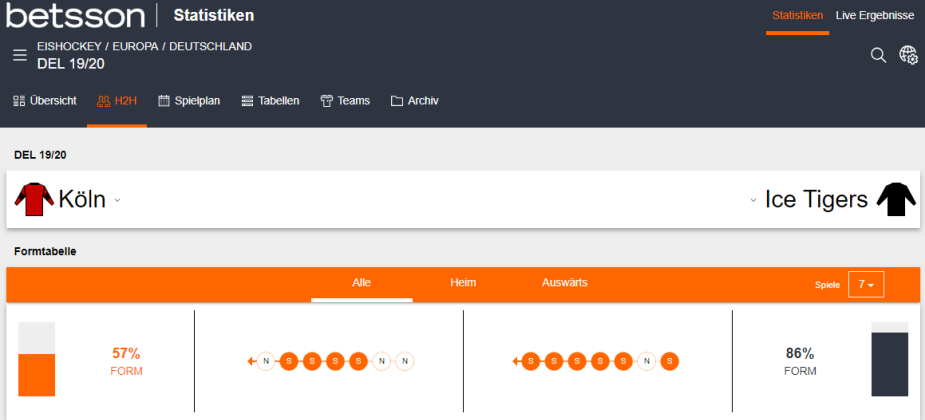The height and width of the screenshot is (420, 925).
Task: Select the Heim form filter
Action: tap(463, 283)
